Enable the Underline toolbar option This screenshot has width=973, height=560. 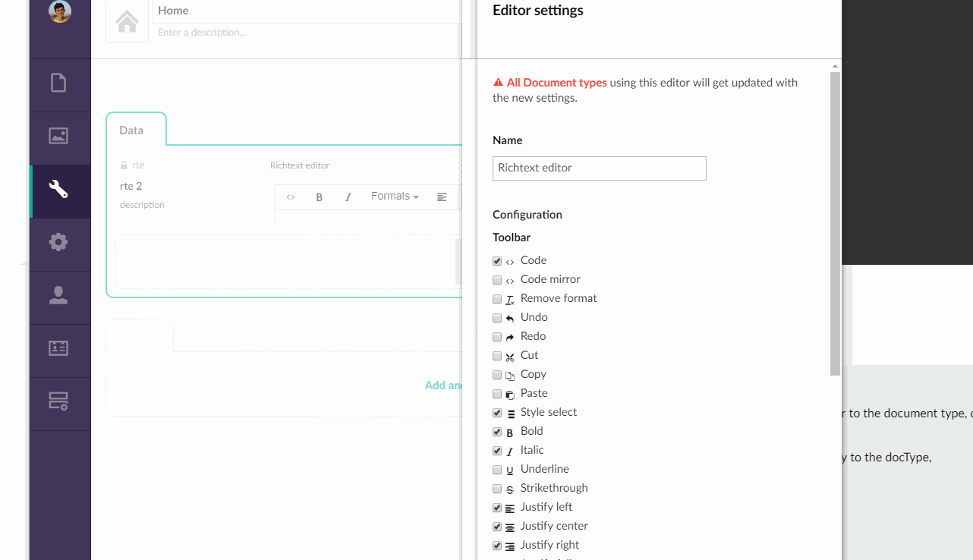point(497,470)
